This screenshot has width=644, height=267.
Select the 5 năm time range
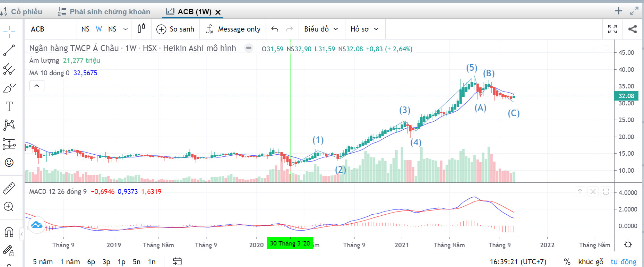(43, 262)
